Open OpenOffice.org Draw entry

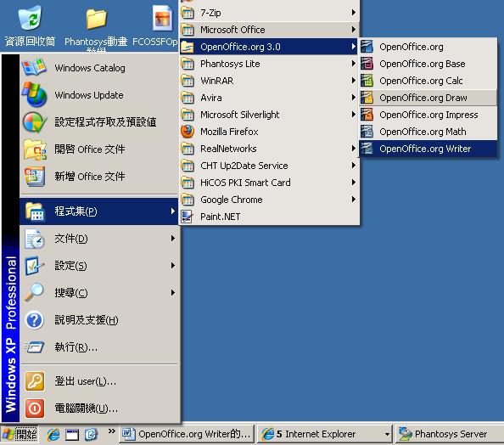coord(428,98)
